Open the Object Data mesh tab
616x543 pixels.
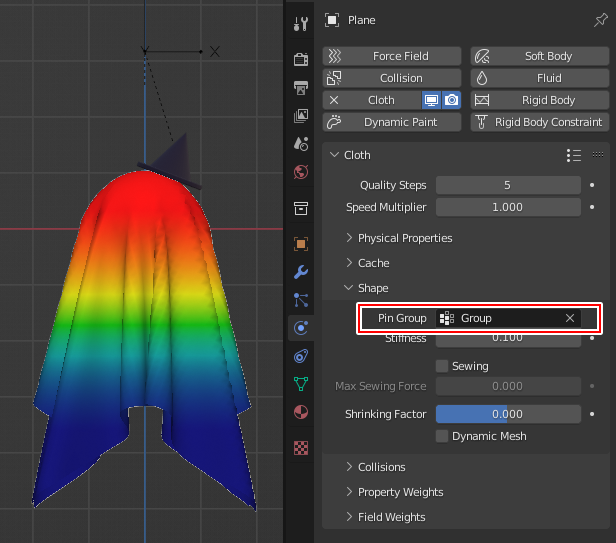(x=300, y=384)
